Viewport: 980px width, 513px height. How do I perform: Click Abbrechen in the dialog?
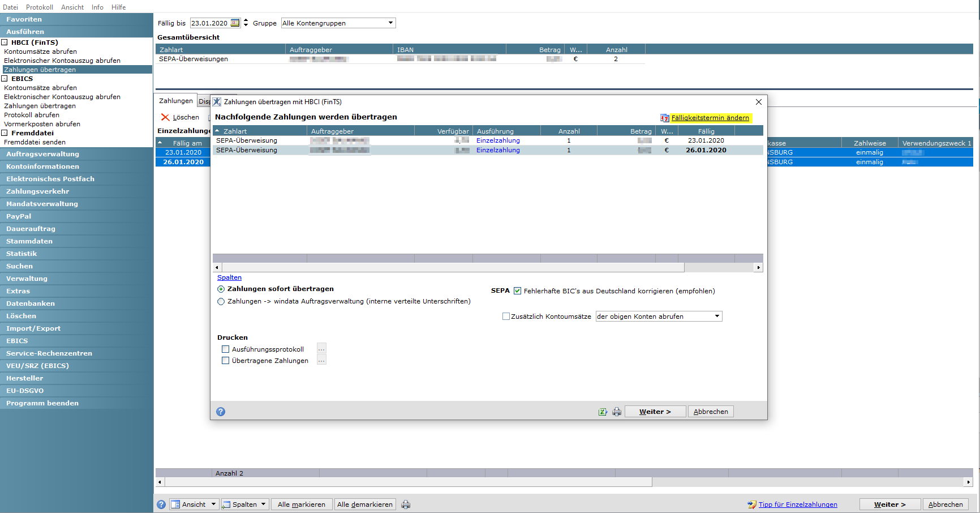(711, 412)
